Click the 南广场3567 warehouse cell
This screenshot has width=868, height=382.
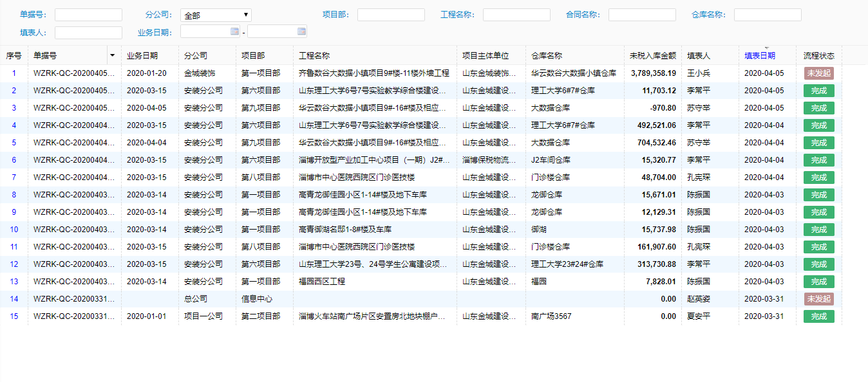[551, 316]
